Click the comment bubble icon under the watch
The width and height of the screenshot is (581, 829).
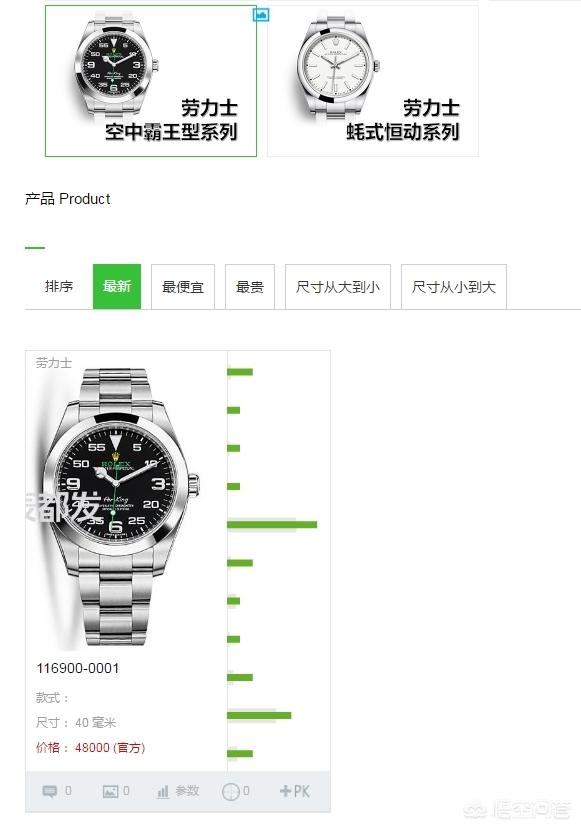pyautogui.click(x=50, y=791)
